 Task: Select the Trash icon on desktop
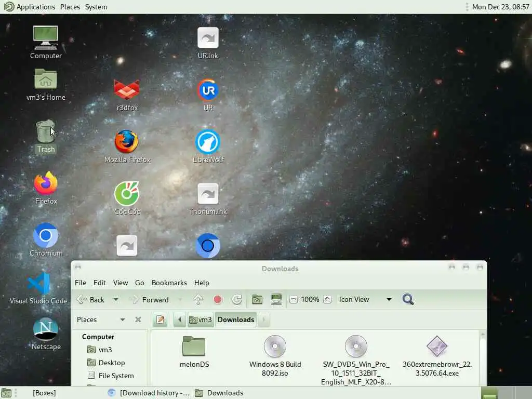[x=46, y=137]
